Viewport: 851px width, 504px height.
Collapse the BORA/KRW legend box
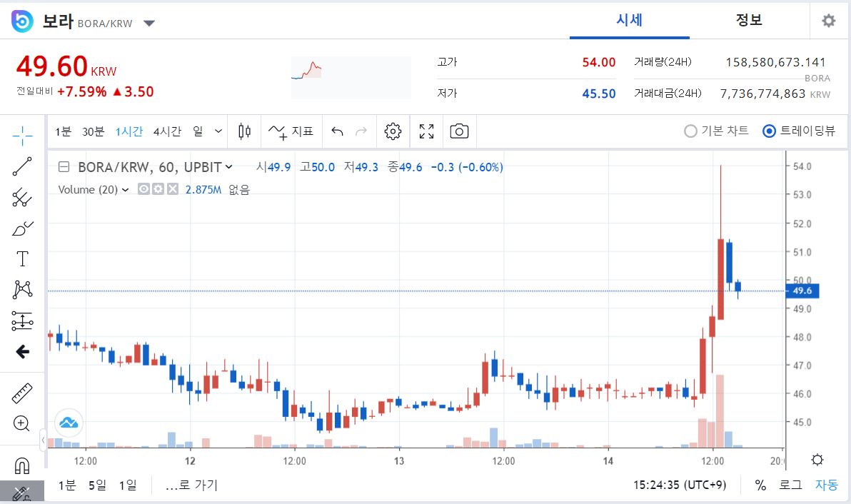64,167
